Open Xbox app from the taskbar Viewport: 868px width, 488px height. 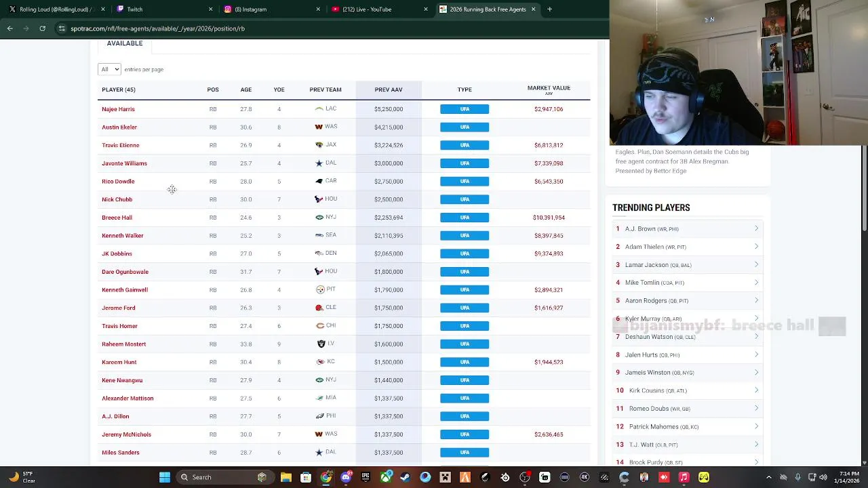point(386,477)
